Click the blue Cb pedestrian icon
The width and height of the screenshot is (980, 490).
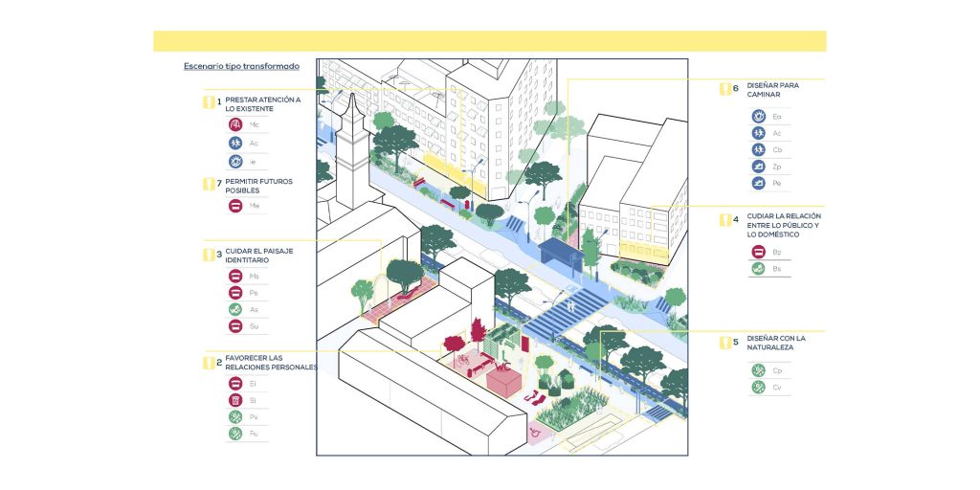click(758, 150)
